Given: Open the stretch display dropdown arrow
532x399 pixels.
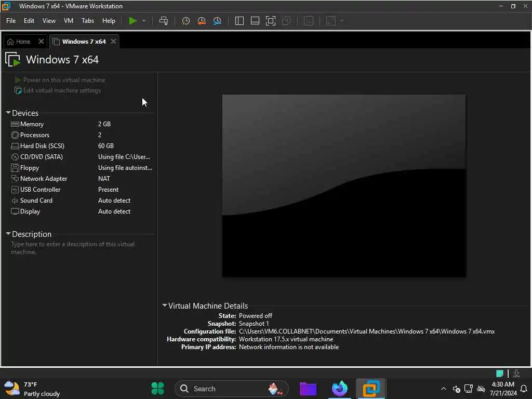Looking at the screenshot, I should pyautogui.click(x=342, y=21).
